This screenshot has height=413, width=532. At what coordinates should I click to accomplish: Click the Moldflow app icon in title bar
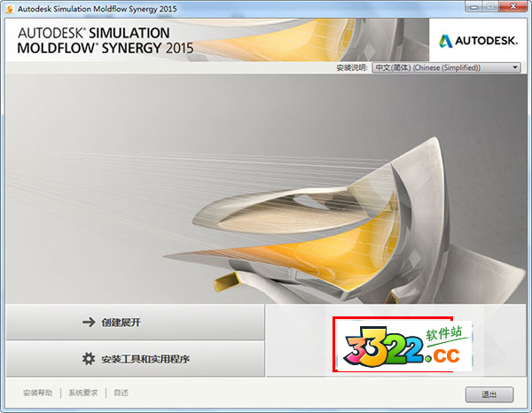10,9
